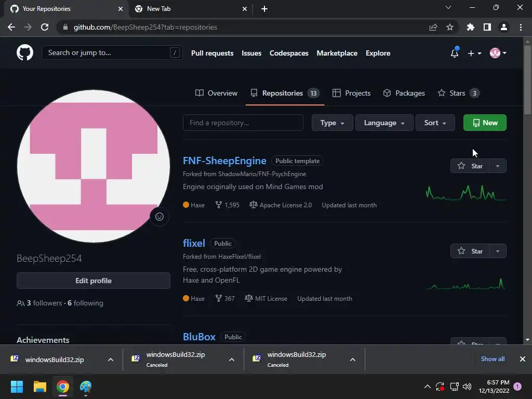Open the Windows Start menu
The height and width of the screenshot is (399, 532).
(17, 387)
